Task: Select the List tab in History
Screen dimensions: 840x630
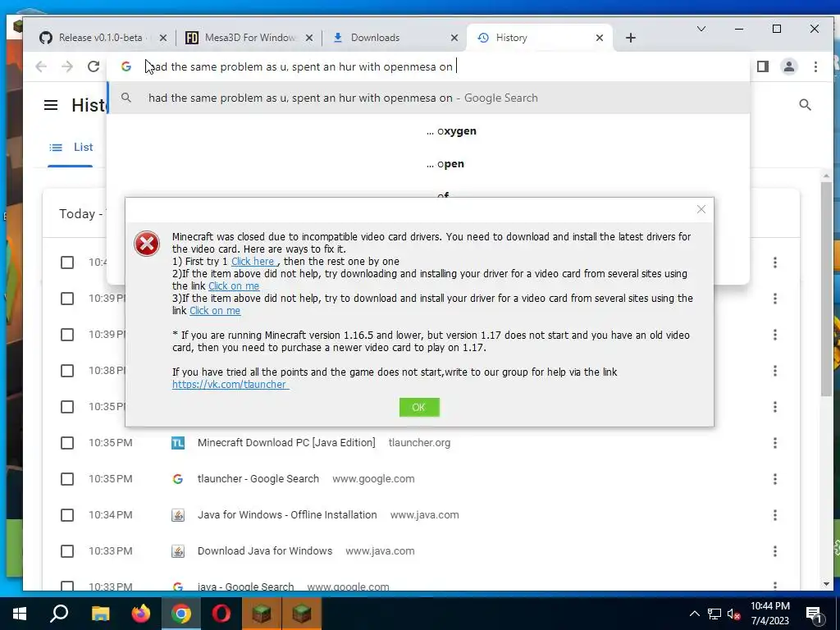Action: [71, 148]
